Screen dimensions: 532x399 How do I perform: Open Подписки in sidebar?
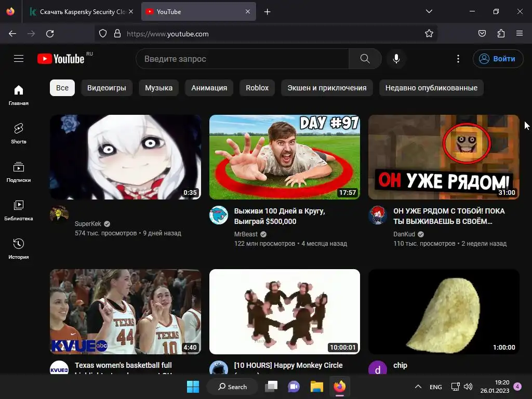tap(19, 172)
